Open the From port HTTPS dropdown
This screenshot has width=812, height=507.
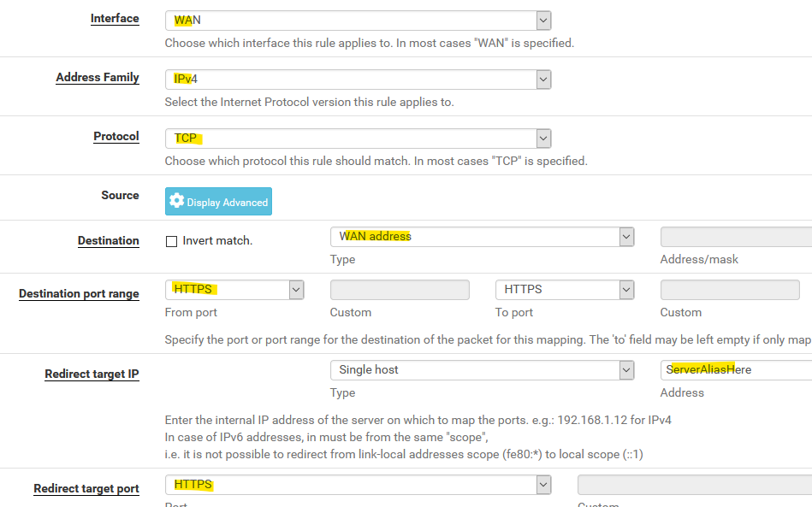point(234,290)
